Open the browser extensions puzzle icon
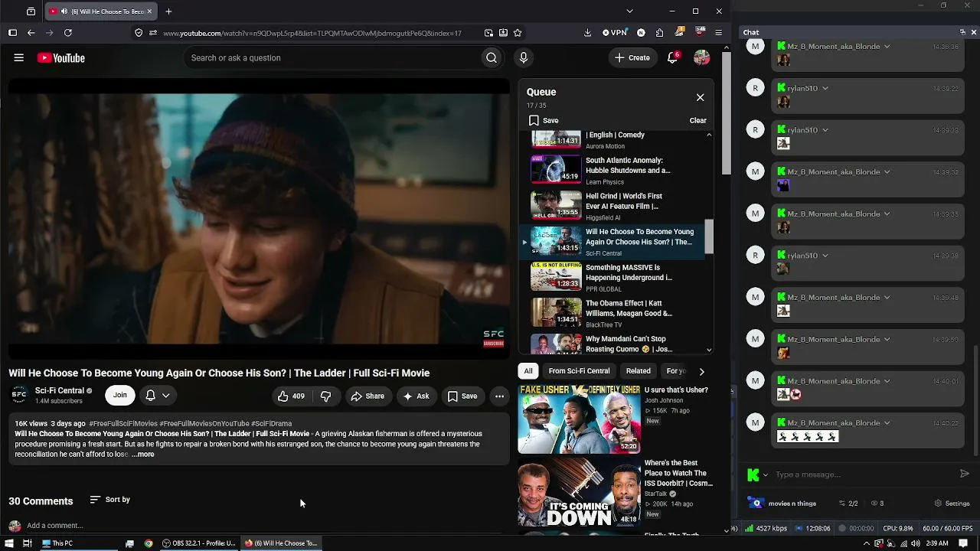This screenshot has width=980, height=551. [659, 33]
